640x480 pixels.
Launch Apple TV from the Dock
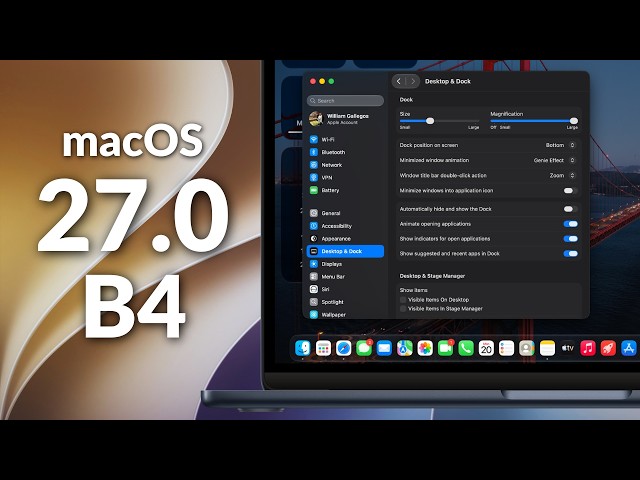pyautogui.click(x=567, y=348)
